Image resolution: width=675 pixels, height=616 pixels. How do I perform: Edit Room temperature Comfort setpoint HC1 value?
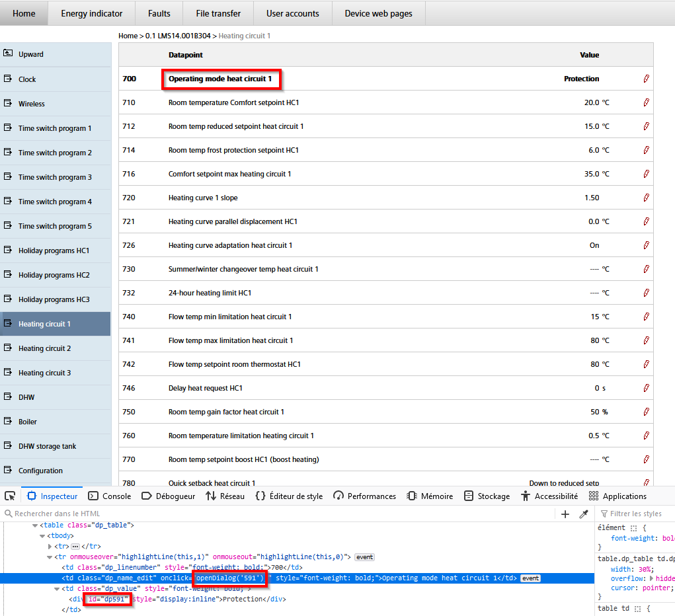[646, 102]
